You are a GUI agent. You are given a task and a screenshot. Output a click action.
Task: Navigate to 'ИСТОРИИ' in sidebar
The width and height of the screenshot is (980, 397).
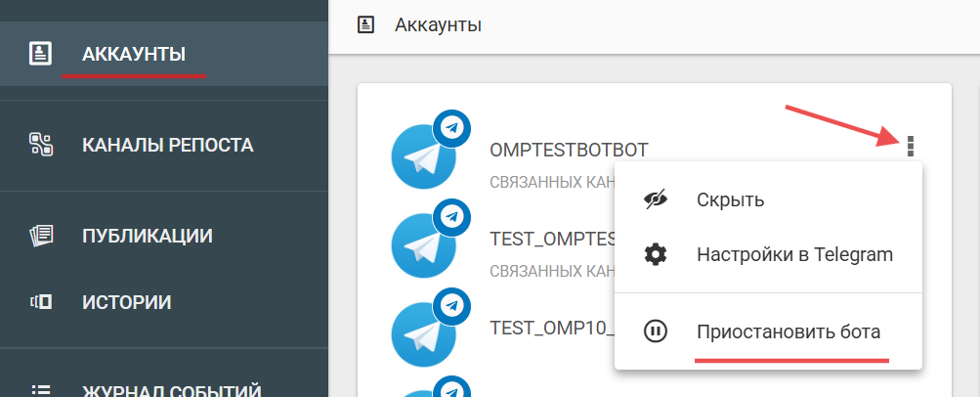point(126,302)
